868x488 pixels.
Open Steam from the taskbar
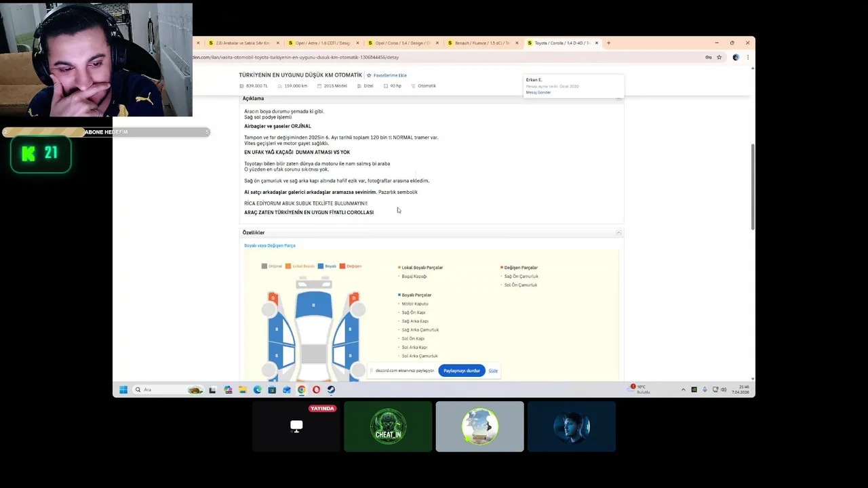pyautogui.click(x=331, y=390)
